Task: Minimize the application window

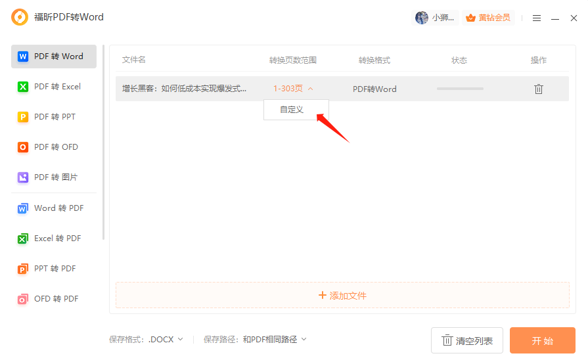Action: click(x=555, y=18)
